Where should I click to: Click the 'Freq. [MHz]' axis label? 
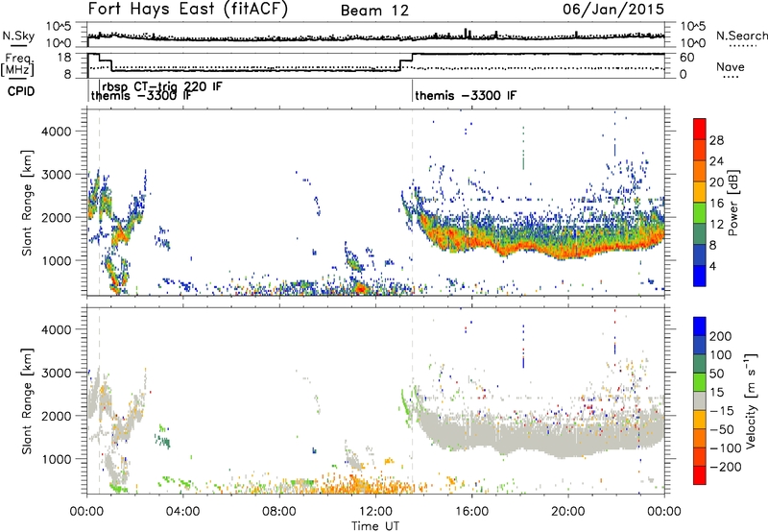pyautogui.click(x=17, y=65)
